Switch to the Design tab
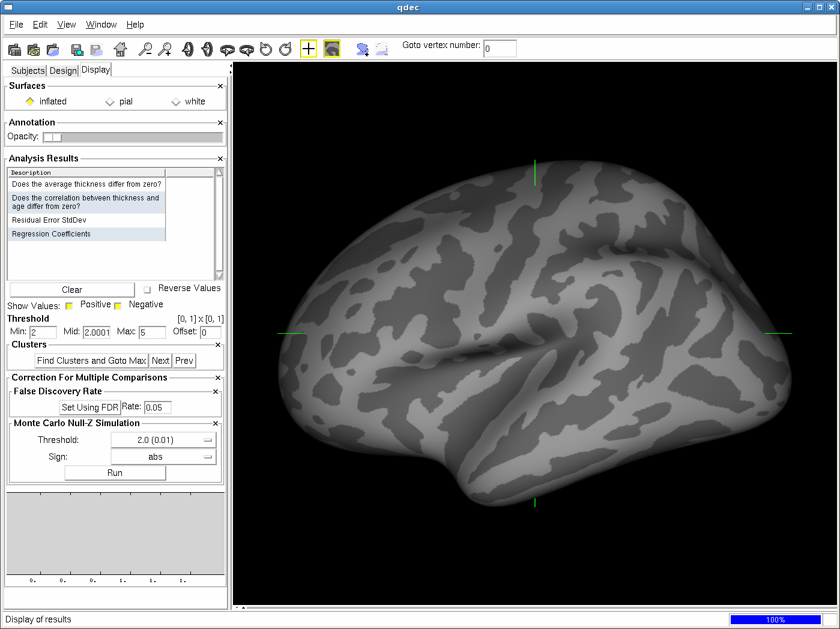The image size is (840, 629). point(63,71)
